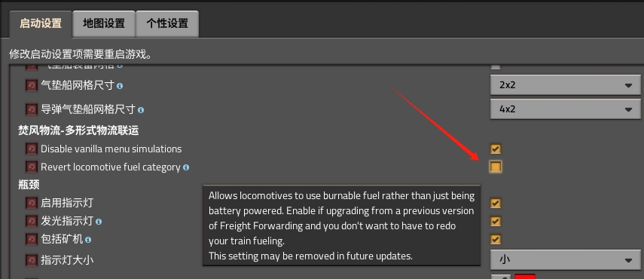
Task: Uncheck Disable vanilla menu simulations
Action: (496, 149)
